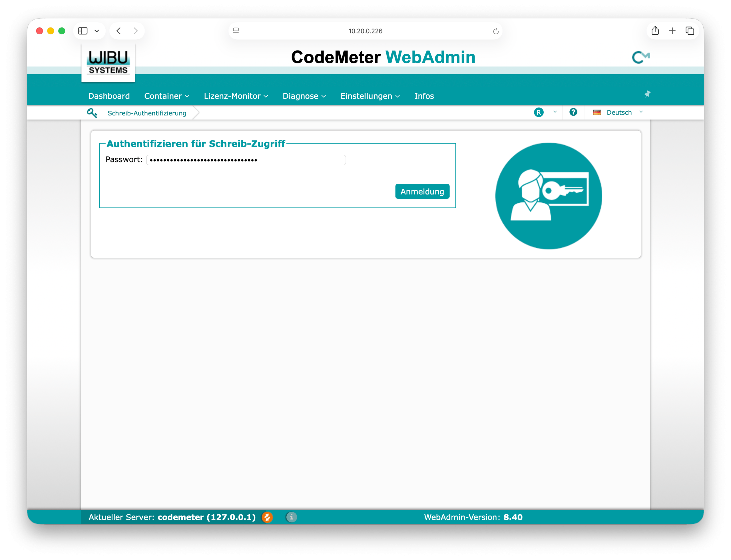Click the server info icon in the footer
Screen dimensions: 731x560
click(291, 517)
